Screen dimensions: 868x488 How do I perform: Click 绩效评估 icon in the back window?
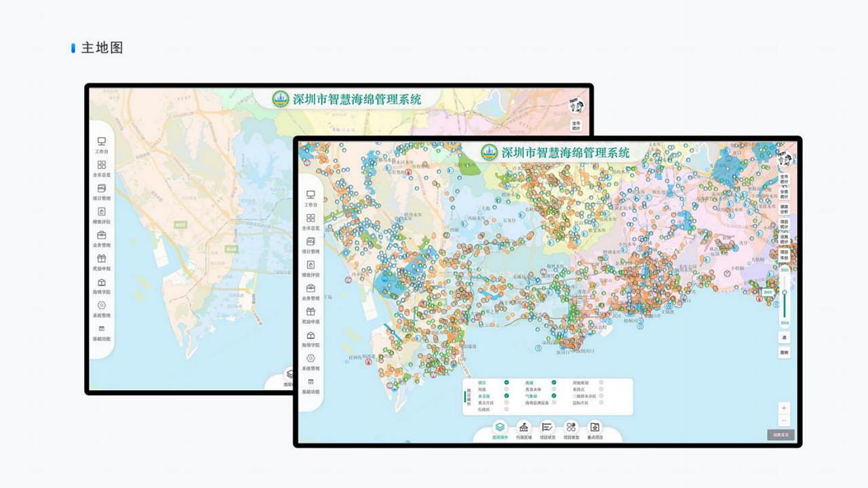click(102, 211)
